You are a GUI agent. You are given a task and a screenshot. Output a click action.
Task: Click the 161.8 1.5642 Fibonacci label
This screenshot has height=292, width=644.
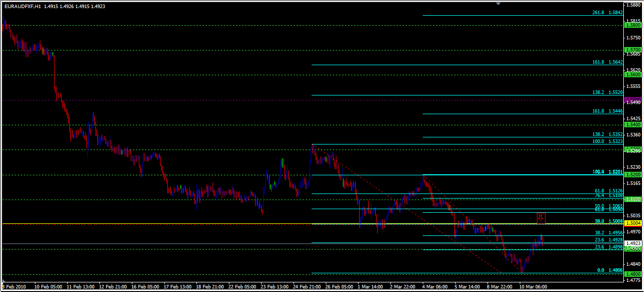(607, 62)
